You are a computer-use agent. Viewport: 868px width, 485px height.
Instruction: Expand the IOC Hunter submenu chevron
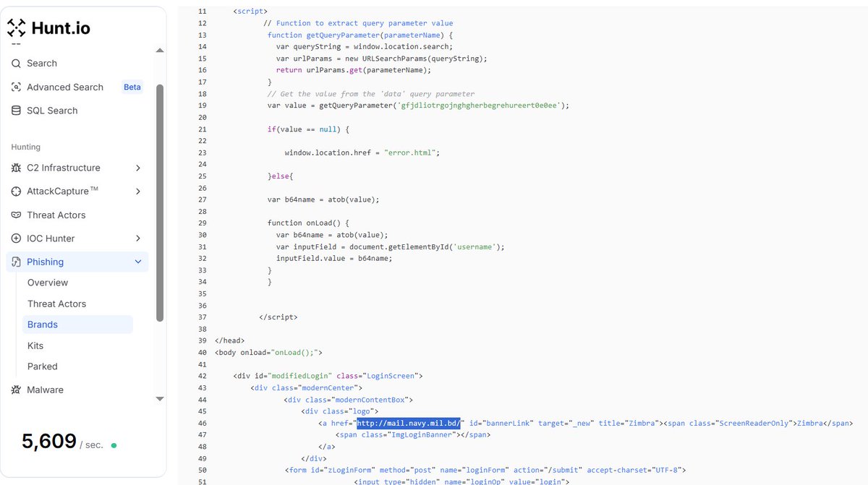[x=138, y=239]
